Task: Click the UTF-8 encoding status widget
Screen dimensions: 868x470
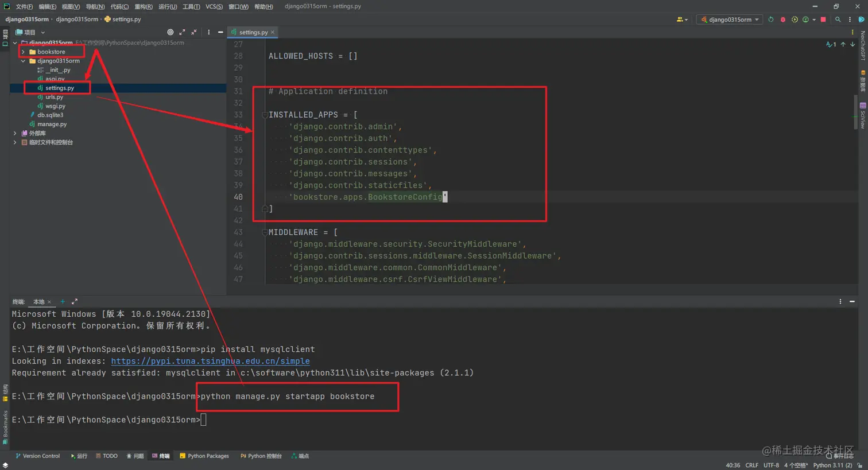Action: (x=771, y=465)
